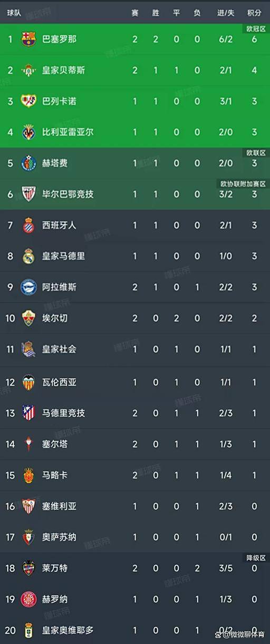Screen dimensions: 270x644
Task: Open team name 巴塞罗那
Action: pos(59,39)
